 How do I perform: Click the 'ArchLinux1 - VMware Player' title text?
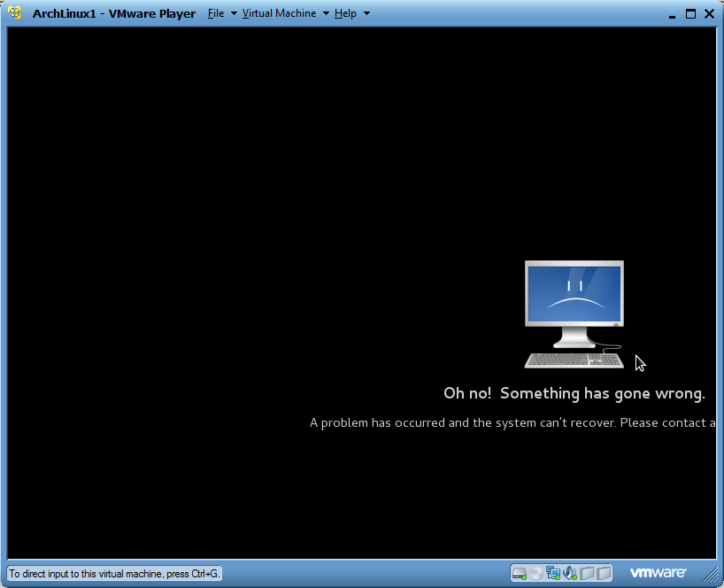114,13
